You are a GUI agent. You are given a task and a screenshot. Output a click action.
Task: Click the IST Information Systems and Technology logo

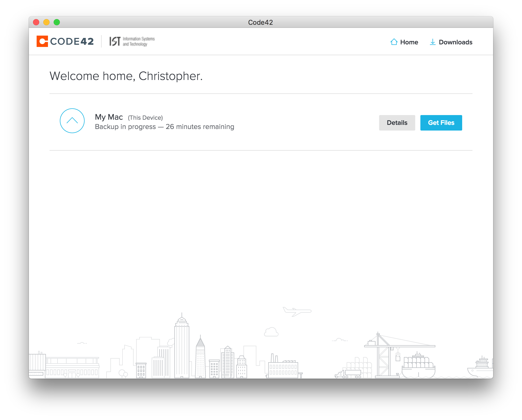pos(132,41)
